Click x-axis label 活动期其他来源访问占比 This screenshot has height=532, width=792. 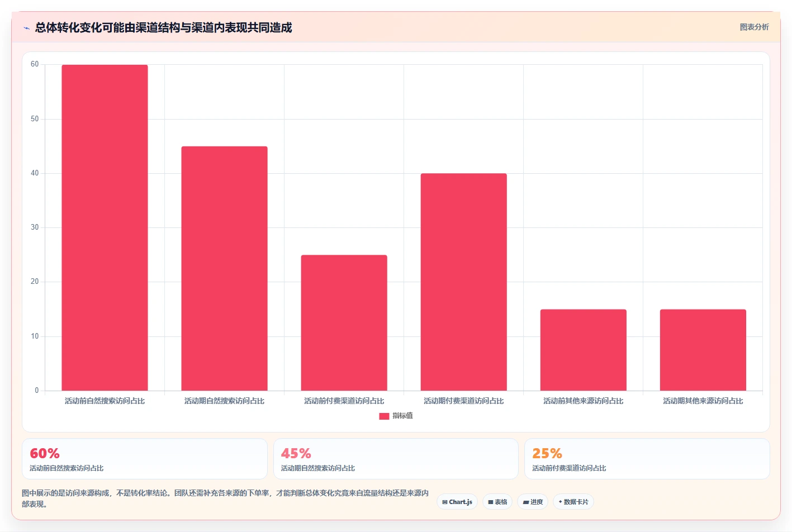(x=703, y=401)
